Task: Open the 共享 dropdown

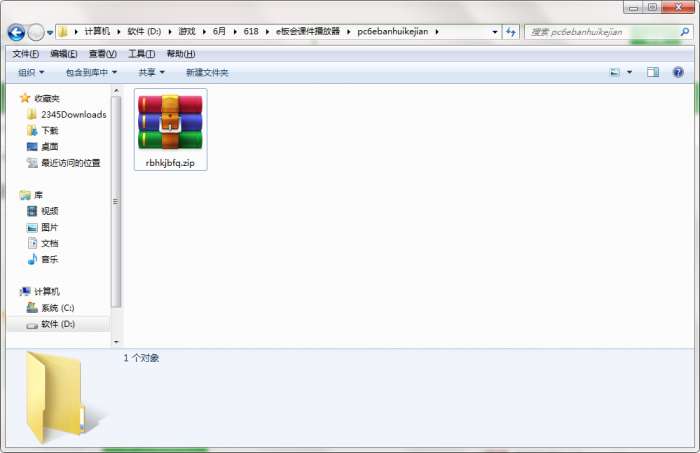Action: pos(151,72)
